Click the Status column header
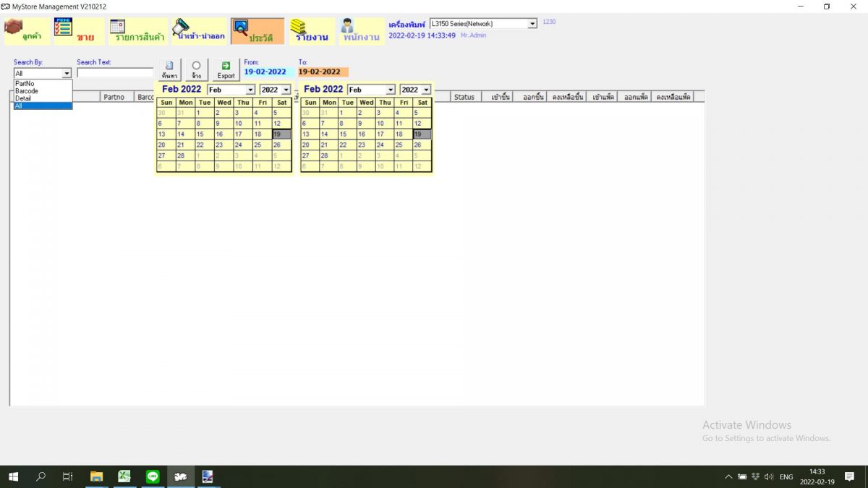868x488 pixels. coord(464,97)
